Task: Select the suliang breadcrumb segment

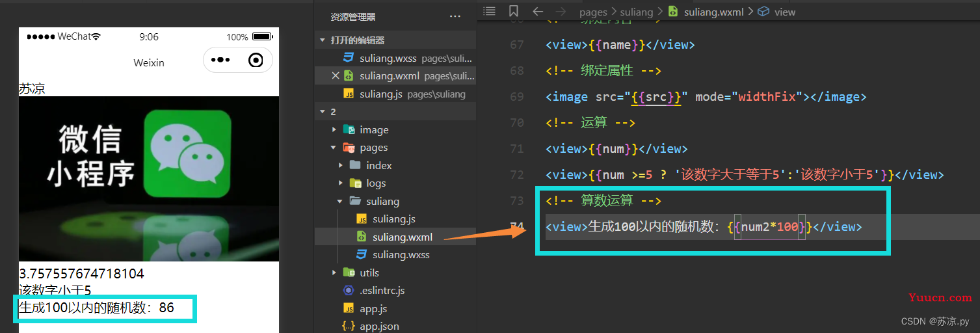Action: coord(636,12)
